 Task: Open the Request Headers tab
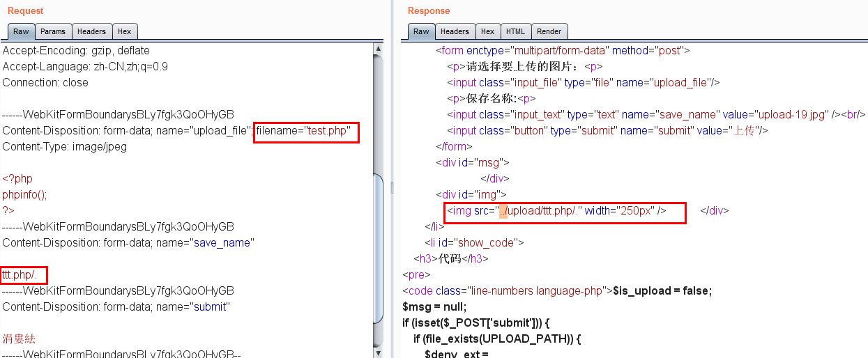91,31
